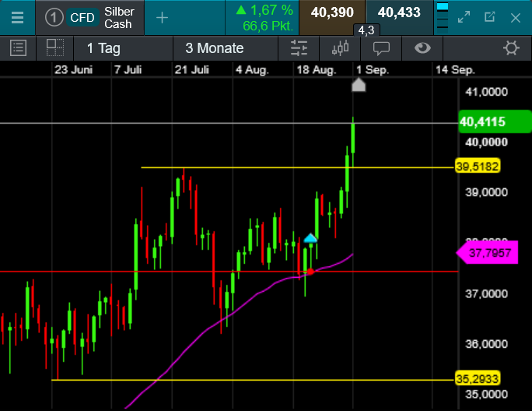The width and height of the screenshot is (532, 411).
Task: Open the chart layout grid icon
Action: coord(55,48)
